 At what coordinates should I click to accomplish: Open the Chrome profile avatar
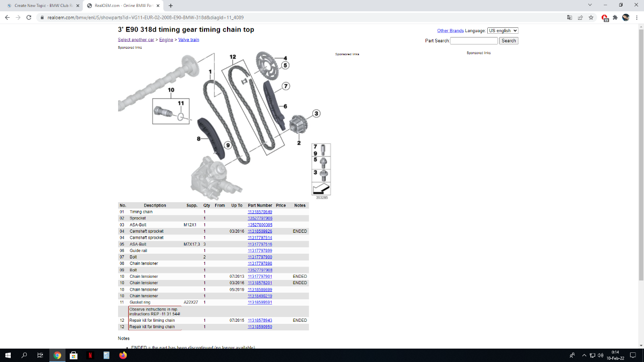626,17
